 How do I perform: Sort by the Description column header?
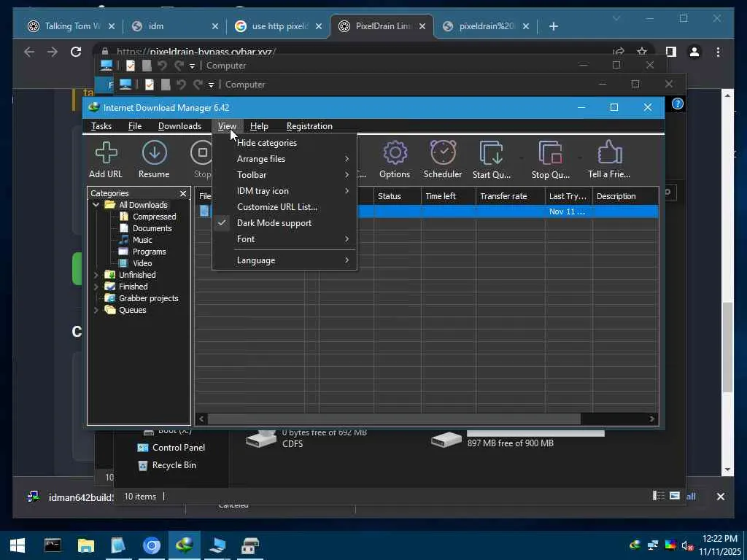click(x=625, y=196)
